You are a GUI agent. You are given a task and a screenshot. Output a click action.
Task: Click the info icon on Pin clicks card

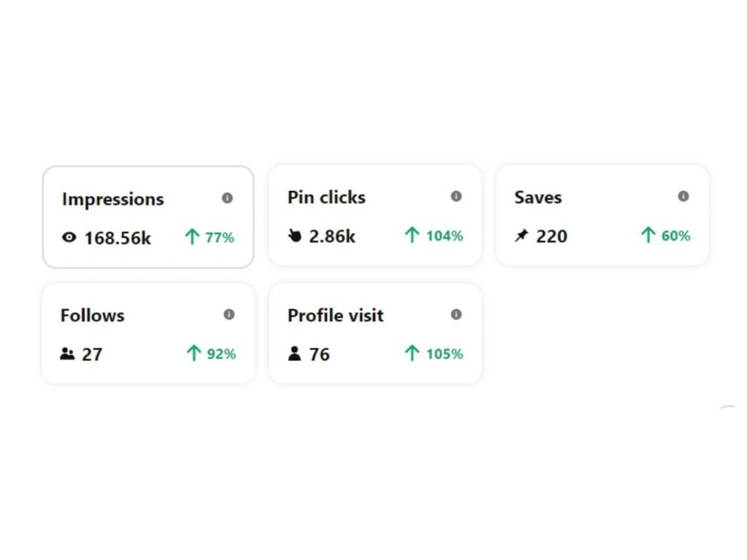point(456,196)
